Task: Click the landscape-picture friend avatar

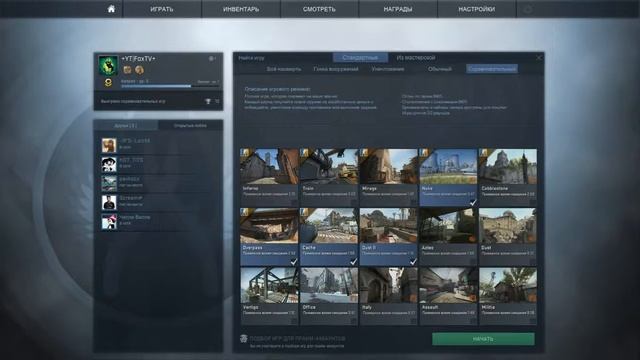Action: (109, 183)
